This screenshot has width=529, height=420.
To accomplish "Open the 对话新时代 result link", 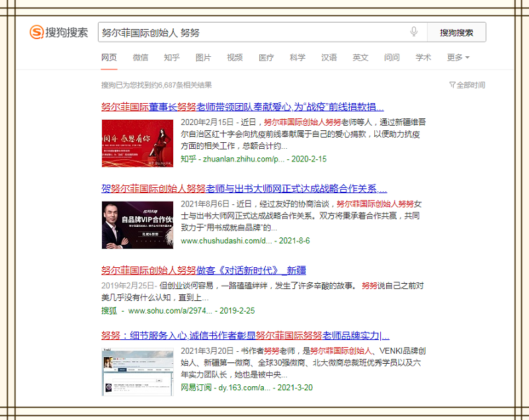I will click(203, 271).
